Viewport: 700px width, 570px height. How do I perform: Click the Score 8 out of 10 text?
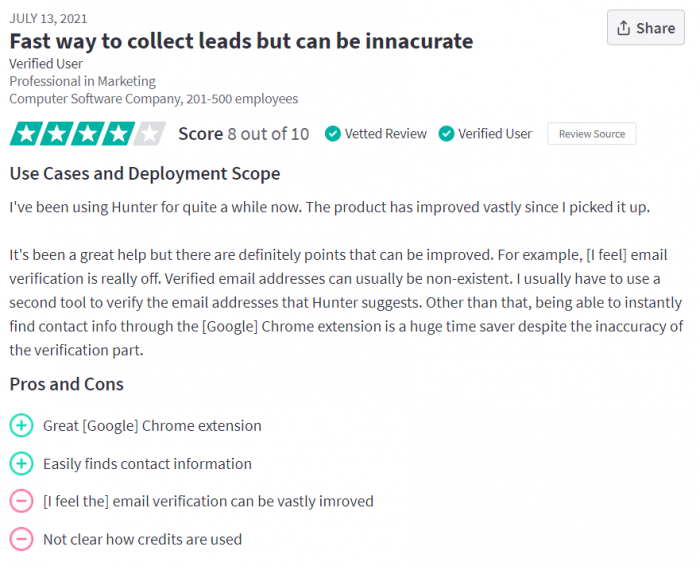click(x=243, y=134)
